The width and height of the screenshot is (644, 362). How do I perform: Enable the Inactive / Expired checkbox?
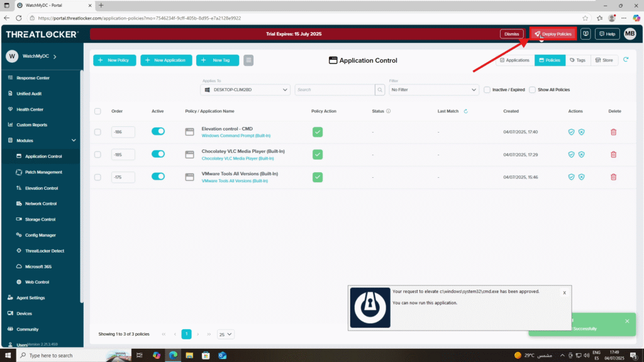coord(487,90)
